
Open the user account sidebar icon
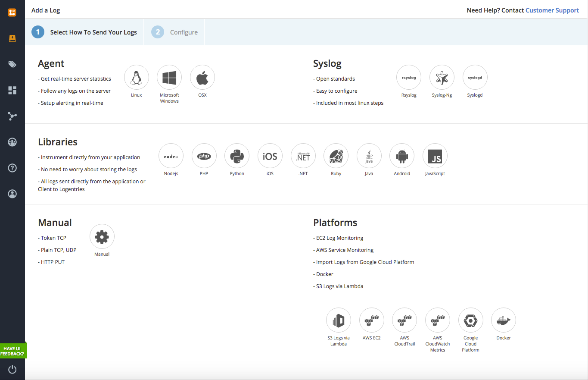coord(12,194)
